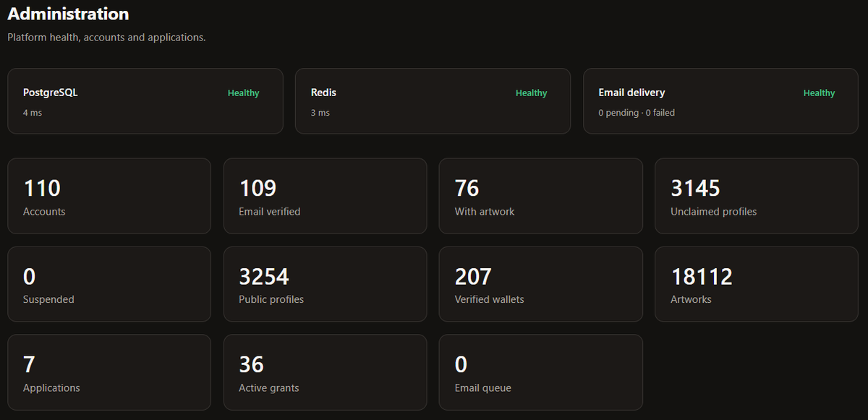Select the Public profiles label
The width and height of the screenshot is (868, 420).
tap(271, 299)
